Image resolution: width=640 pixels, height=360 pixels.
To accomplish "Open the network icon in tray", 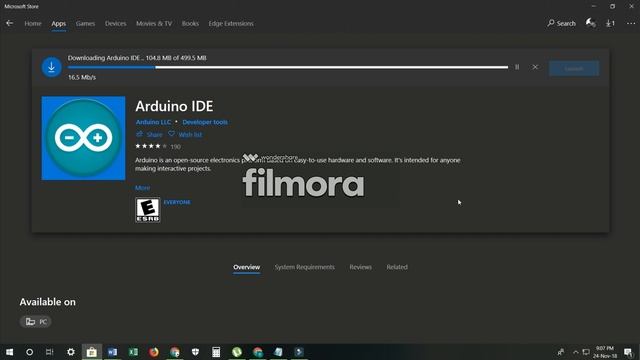I will point(586,352).
